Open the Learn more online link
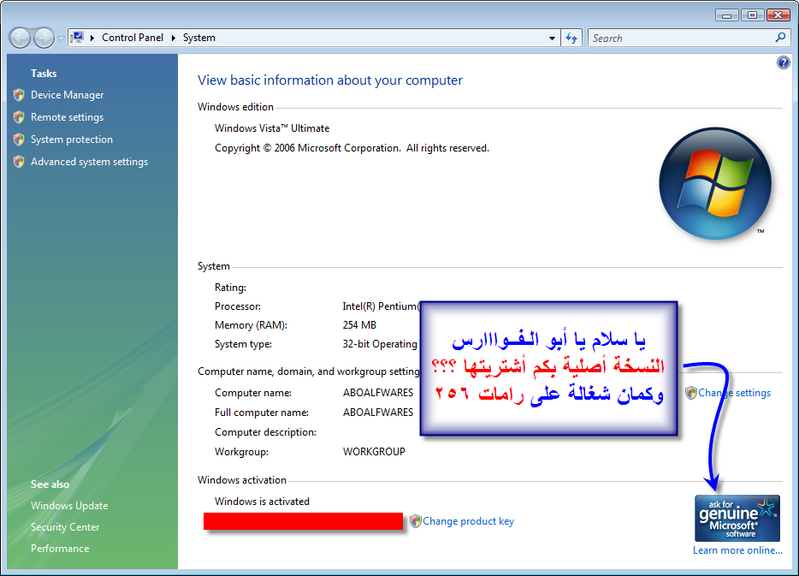This screenshot has height=576, width=799. click(x=737, y=551)
